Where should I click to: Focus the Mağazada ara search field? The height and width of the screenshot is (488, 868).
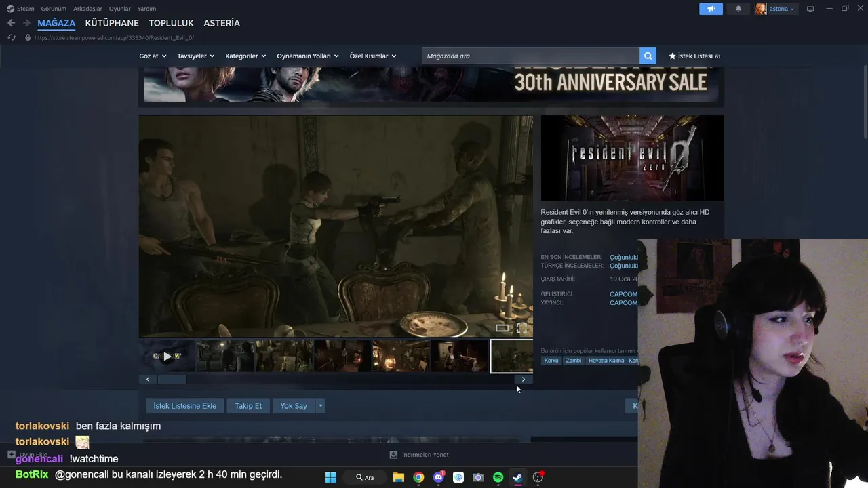coord(530,56)
